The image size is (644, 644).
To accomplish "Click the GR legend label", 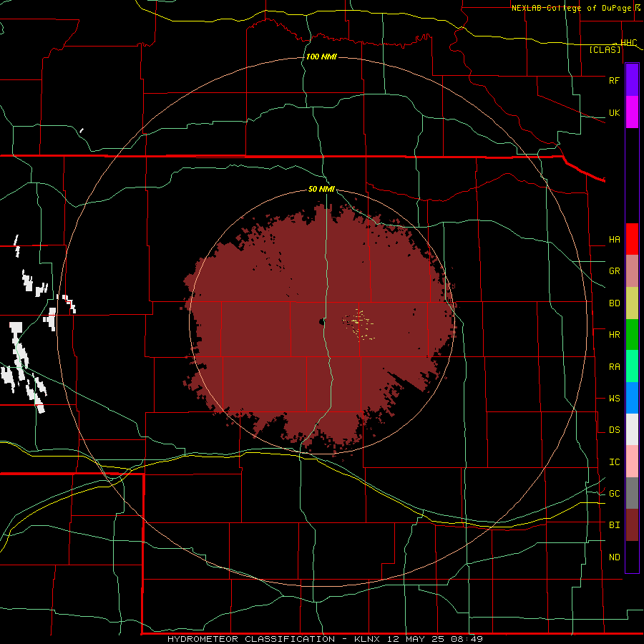I will click(x=614, y=271).
